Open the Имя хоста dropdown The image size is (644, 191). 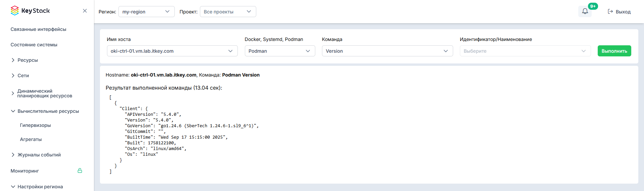(172, 51)
